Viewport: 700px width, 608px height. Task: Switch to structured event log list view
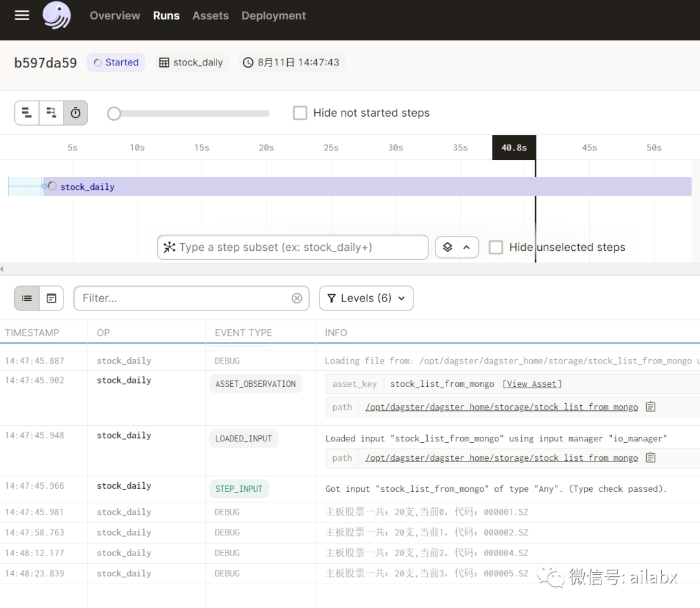27,298
